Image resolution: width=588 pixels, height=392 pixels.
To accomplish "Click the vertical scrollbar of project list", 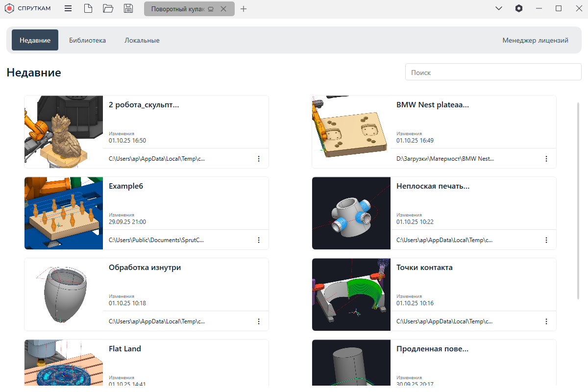I will pyautogui.click(x=579, y=200).
